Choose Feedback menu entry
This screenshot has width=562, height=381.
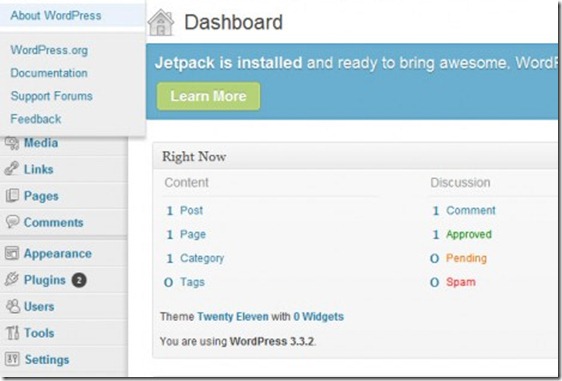pos(35,119)
